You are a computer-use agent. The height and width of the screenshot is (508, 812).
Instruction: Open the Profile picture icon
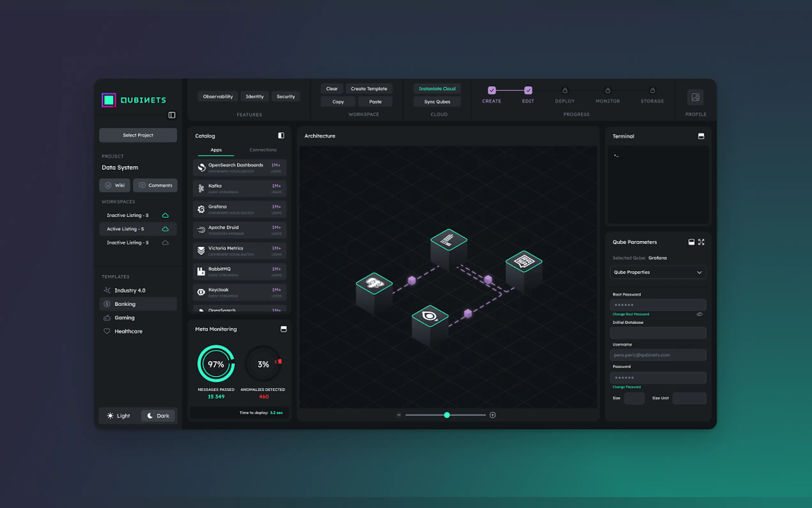(695, 98)
